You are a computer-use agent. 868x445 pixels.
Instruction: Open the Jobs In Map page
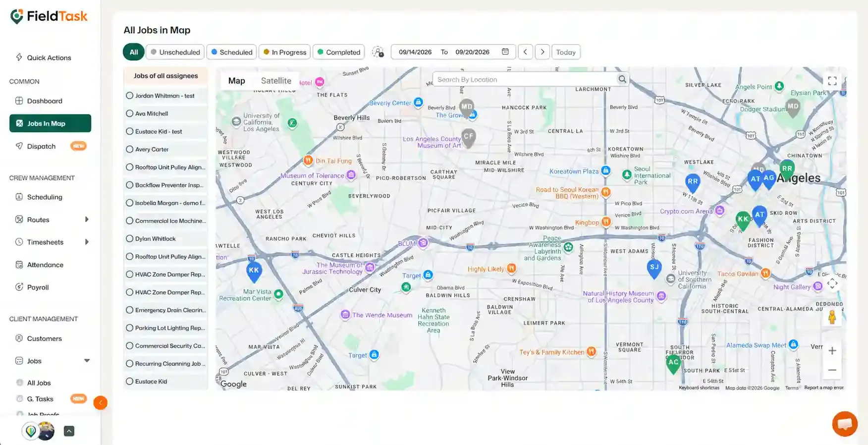50,123
